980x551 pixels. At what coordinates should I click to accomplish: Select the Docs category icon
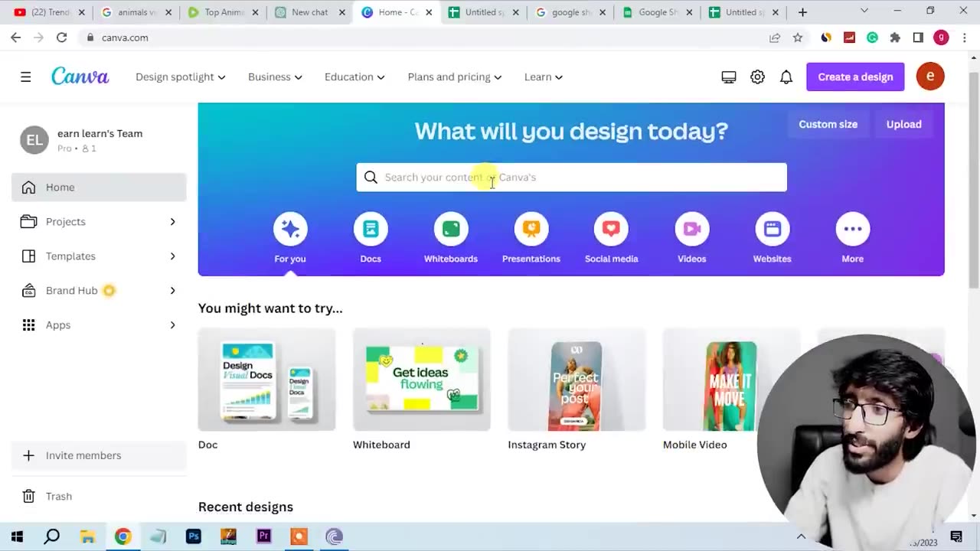[371, 229]
